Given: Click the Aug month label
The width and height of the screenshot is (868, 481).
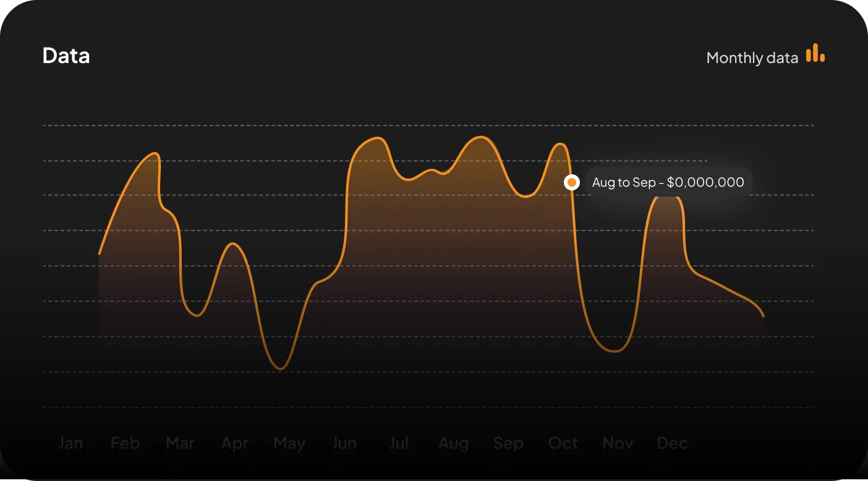Looking at the screenshot, I should tap(454, 444).
